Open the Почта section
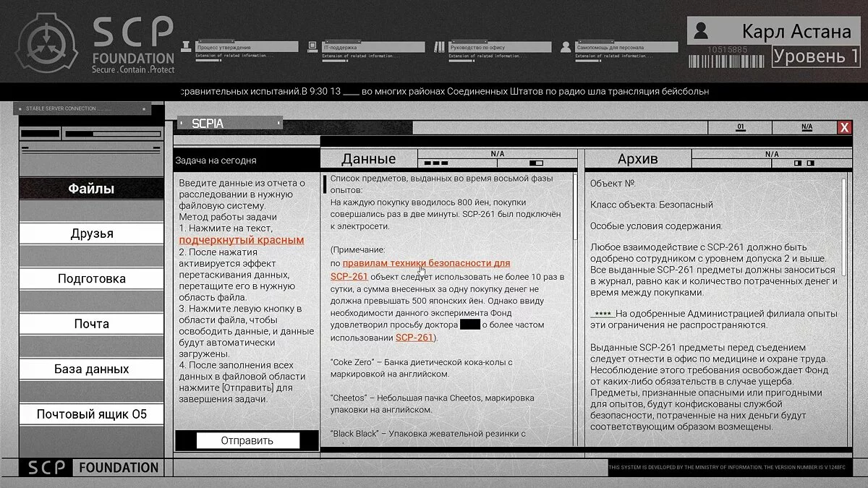The height and width of the screenshot is (488, 868). [91, 323]
